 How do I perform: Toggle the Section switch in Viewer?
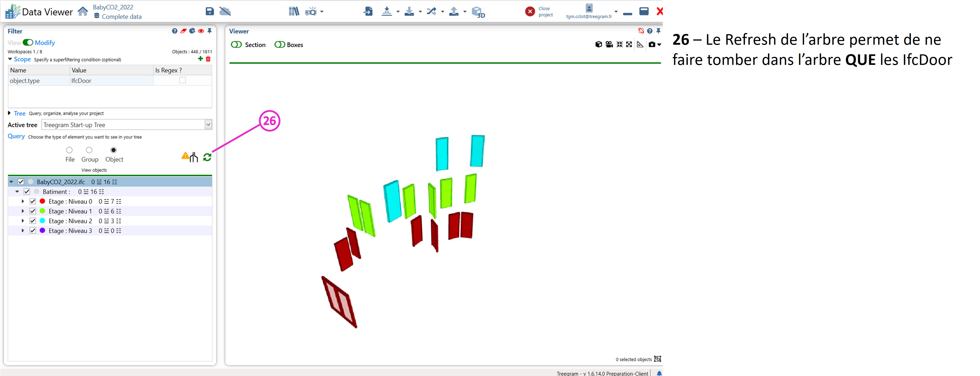click(x=236, y=45)
